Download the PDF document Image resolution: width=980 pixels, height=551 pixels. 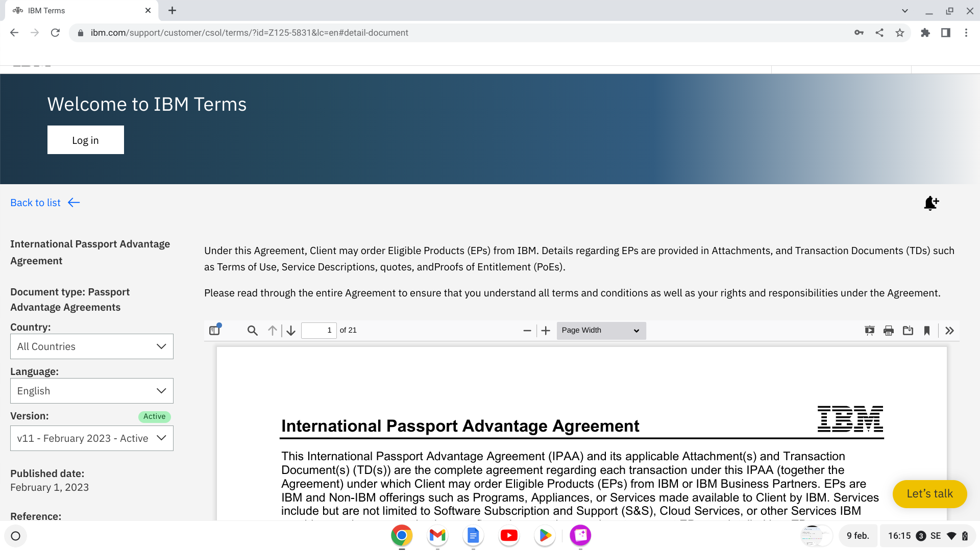(x=908, y=331)
